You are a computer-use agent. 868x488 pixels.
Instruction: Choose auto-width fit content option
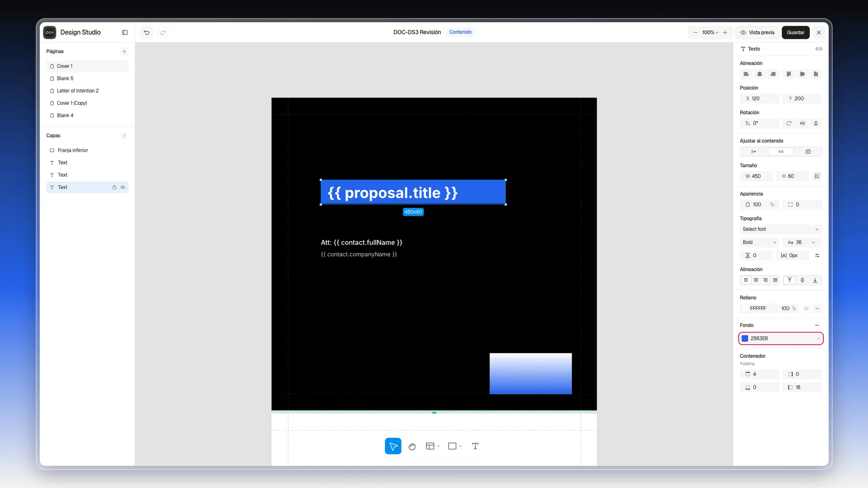click(x=754, y=152)
